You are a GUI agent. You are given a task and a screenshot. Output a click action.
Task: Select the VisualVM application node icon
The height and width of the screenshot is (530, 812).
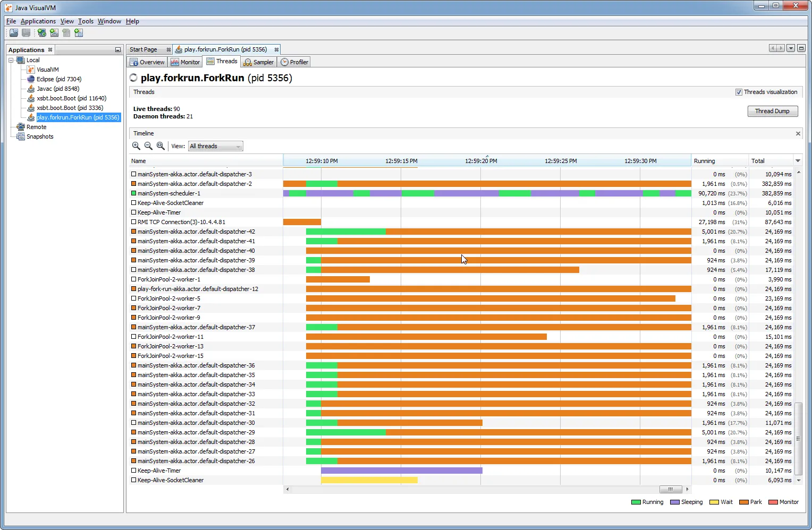(31, 70)
